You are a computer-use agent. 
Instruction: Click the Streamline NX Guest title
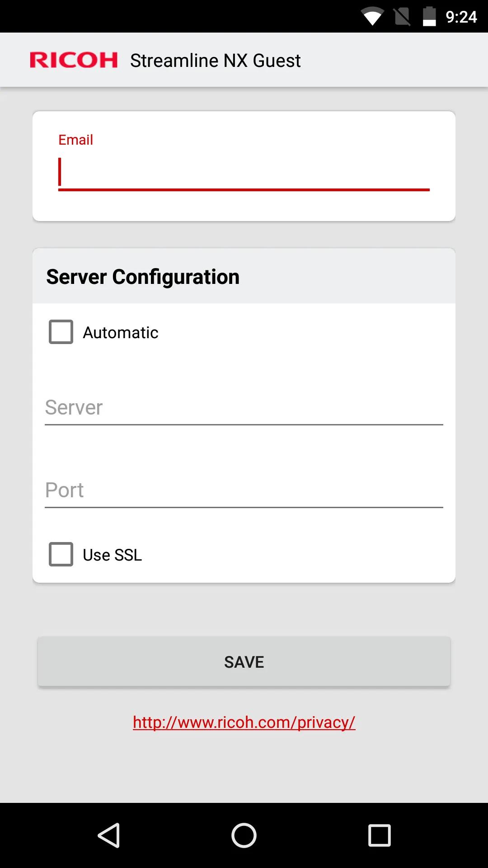pyautogui.click(x=216, y=61)
